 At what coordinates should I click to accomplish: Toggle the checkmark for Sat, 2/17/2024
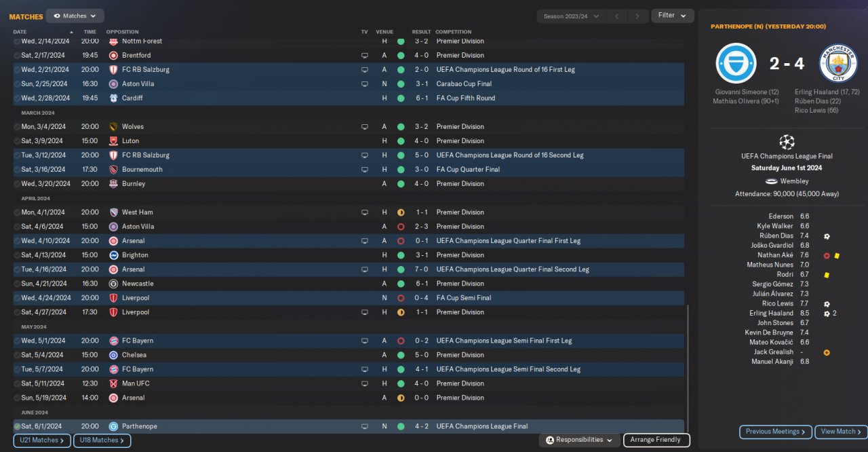(17, 55)
